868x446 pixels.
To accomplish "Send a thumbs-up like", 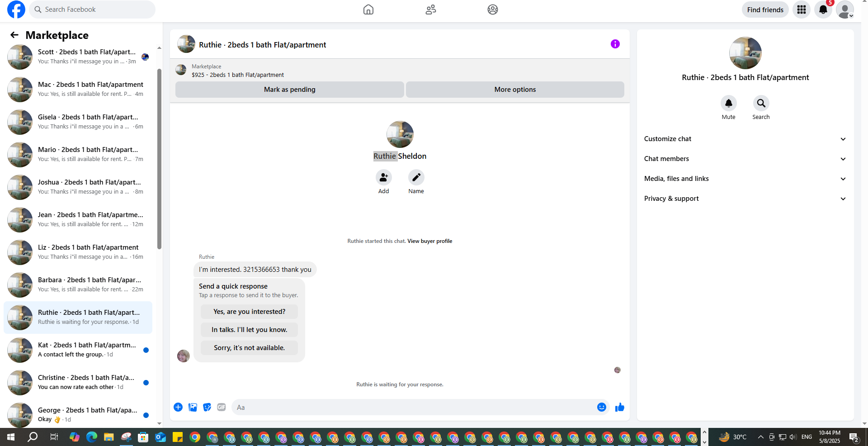I will point(620,407).
